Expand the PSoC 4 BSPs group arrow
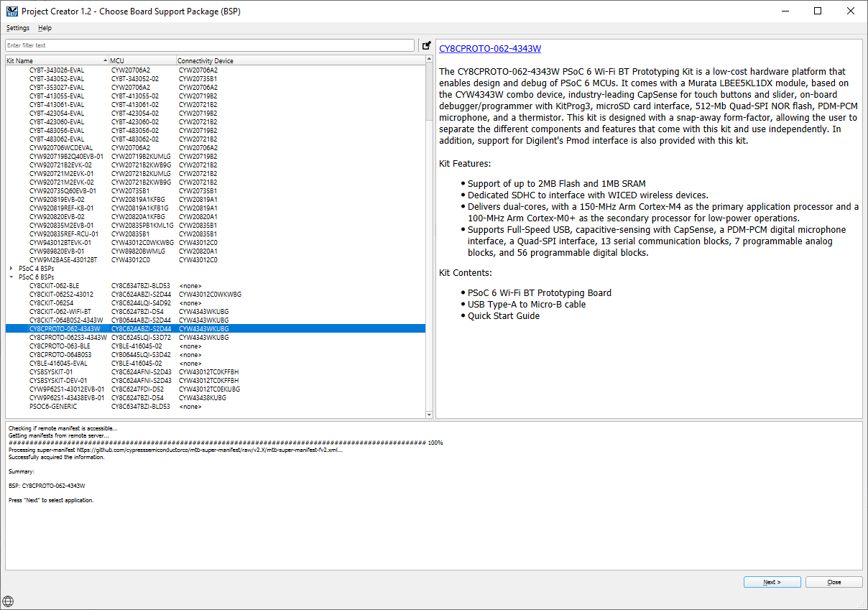The width and height of the screenshot is (868, 610). (11, 268)
